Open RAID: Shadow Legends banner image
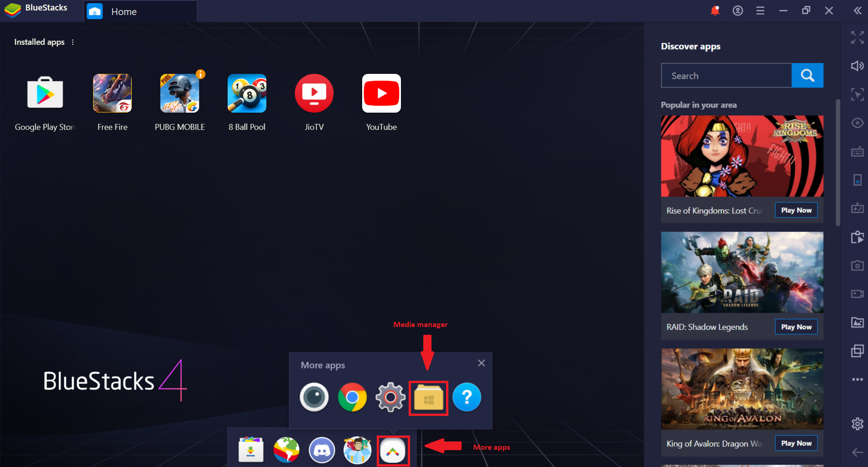868x467 pixels. (x=742, y=272)
